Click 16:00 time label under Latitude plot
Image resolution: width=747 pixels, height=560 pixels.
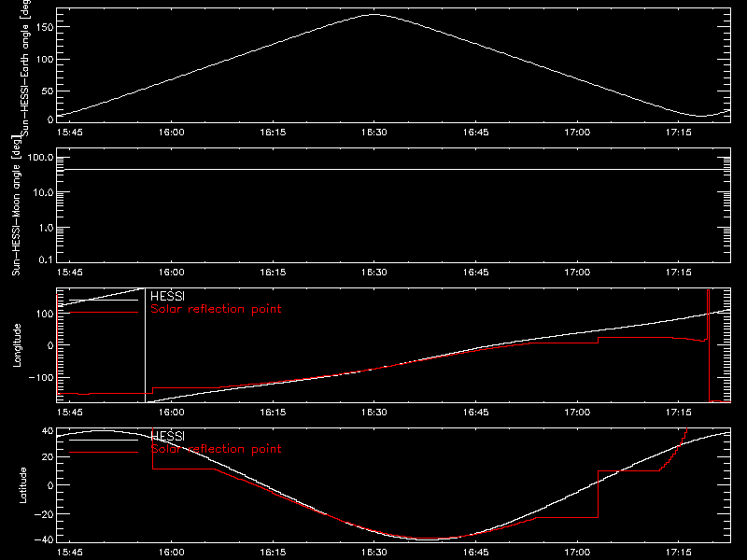(171, 553)
